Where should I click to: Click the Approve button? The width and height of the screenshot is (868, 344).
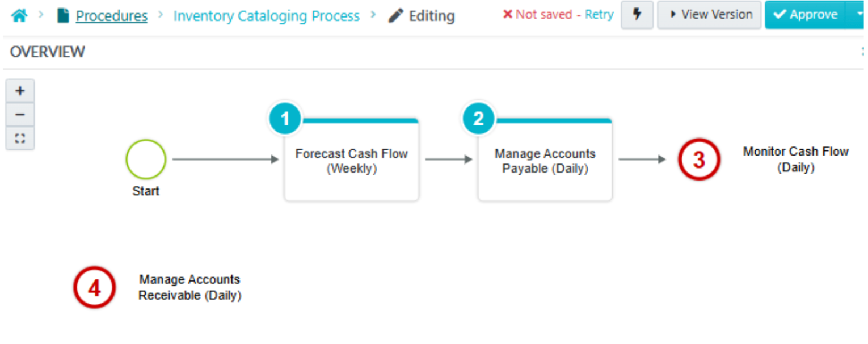806,15
